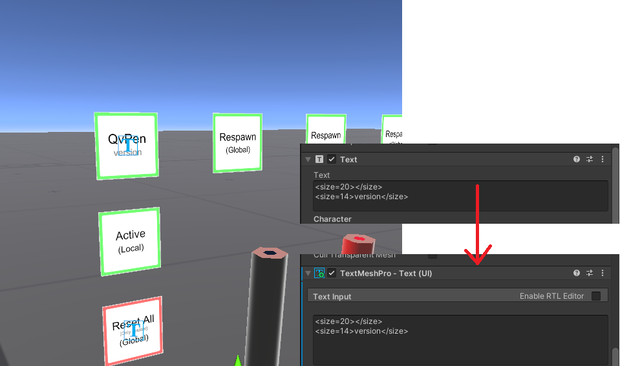620x366 pixels.
Task: Click the TextMeshPro - Text (UI) header title
Action: click(386, 273)
